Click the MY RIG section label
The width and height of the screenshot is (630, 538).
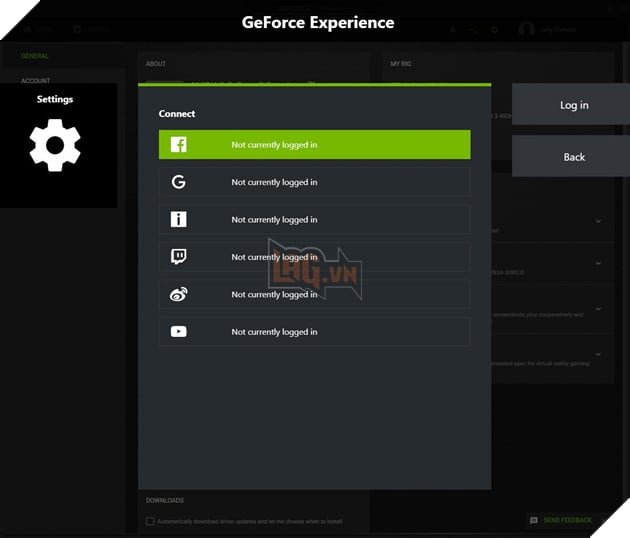(x=401, y=63)
